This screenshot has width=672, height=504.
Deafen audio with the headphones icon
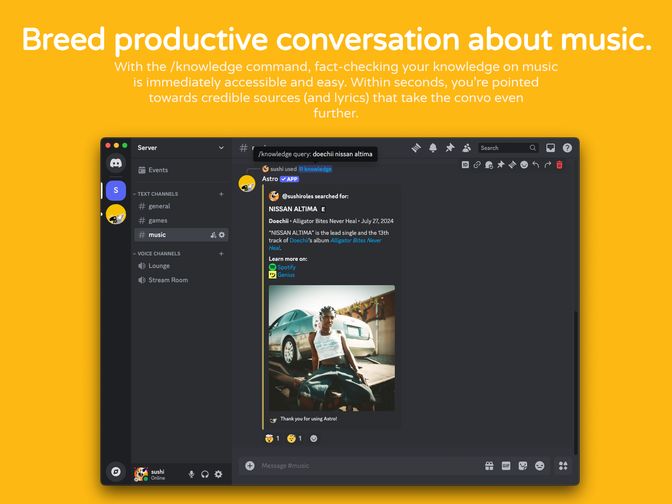tap(205, 474)
